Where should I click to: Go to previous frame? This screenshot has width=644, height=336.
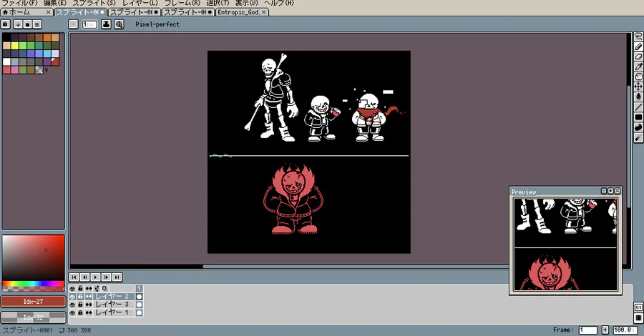[x=84, y=277]
